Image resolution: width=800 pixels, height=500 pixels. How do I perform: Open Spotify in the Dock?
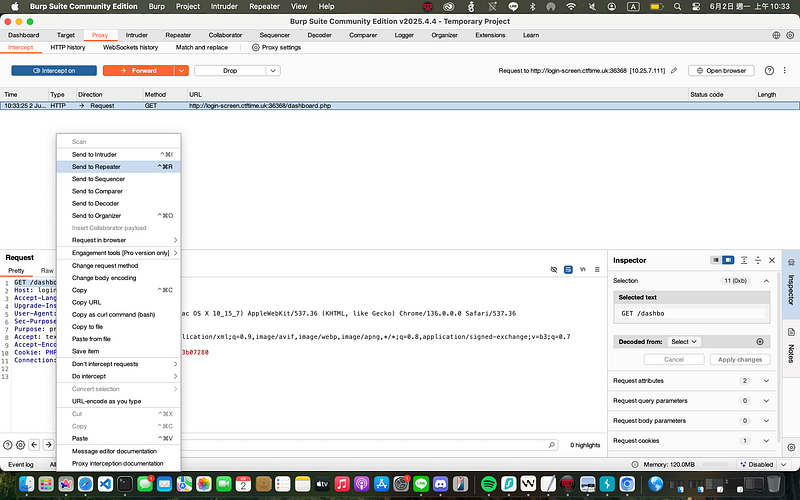tap(489, 483)
